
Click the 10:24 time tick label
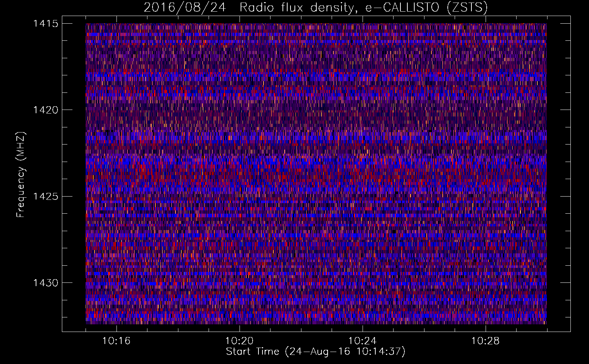coord(362,341)
